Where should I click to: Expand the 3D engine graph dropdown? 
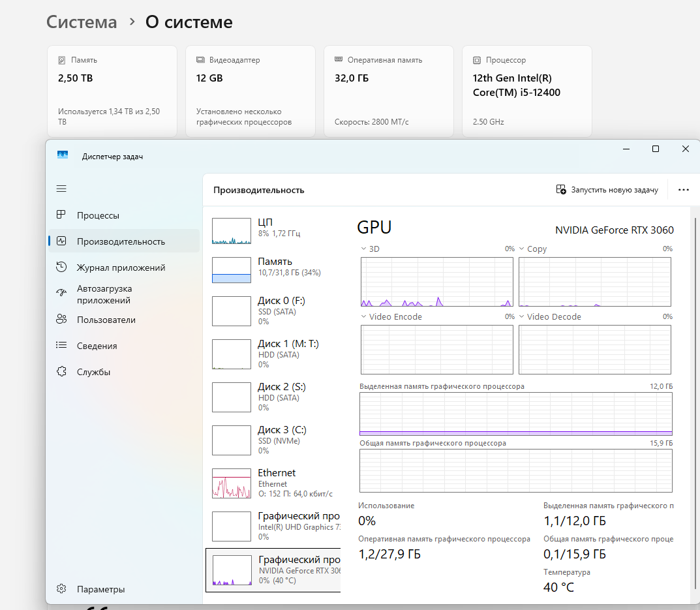coord(364,249)
